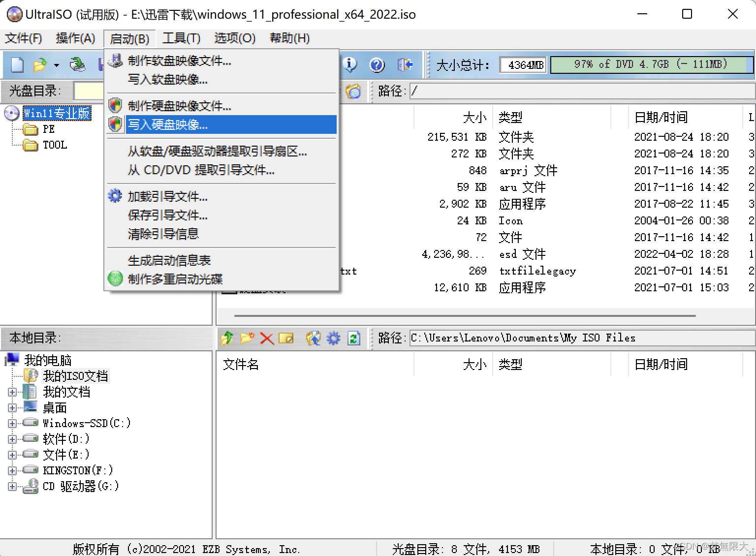Click the 我的ISO文档 folder icon

(31, 376)
